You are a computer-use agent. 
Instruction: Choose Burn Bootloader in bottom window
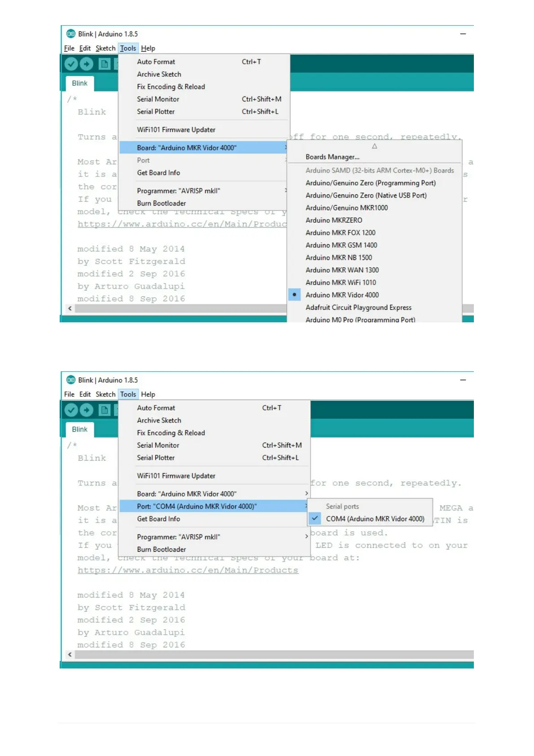tap(214, 549)
